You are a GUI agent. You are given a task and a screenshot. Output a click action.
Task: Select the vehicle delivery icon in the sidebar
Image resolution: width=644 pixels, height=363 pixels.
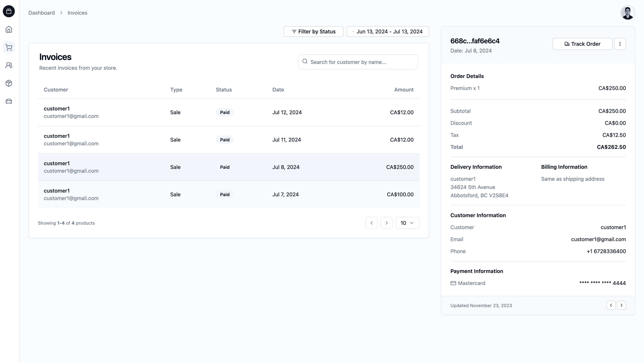pyautogui.click(x=9, y=101)
